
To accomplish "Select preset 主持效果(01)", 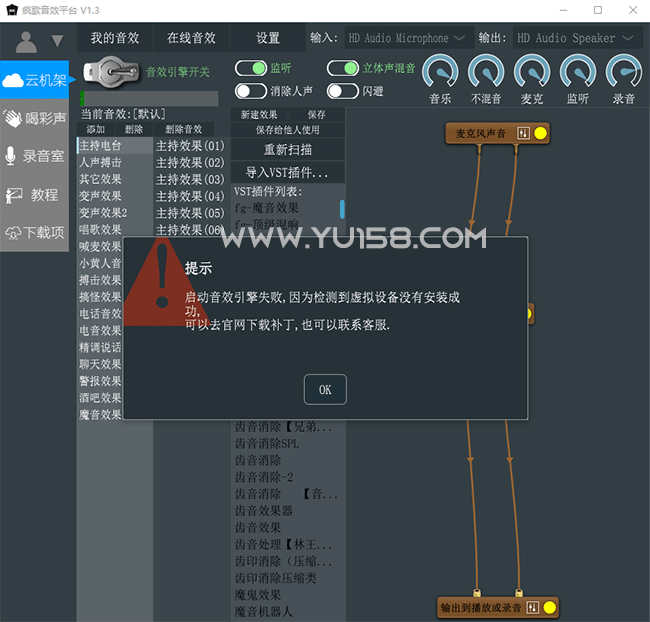I will [x=190, y=146].
